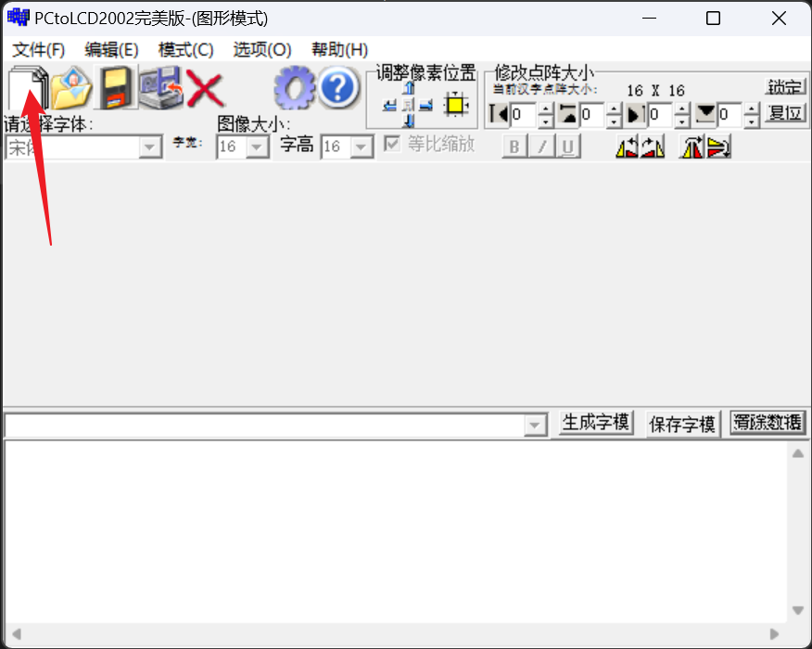812x649 pixels.
Task: Click the blue question mark help icon
Action: tap(338, 88)
